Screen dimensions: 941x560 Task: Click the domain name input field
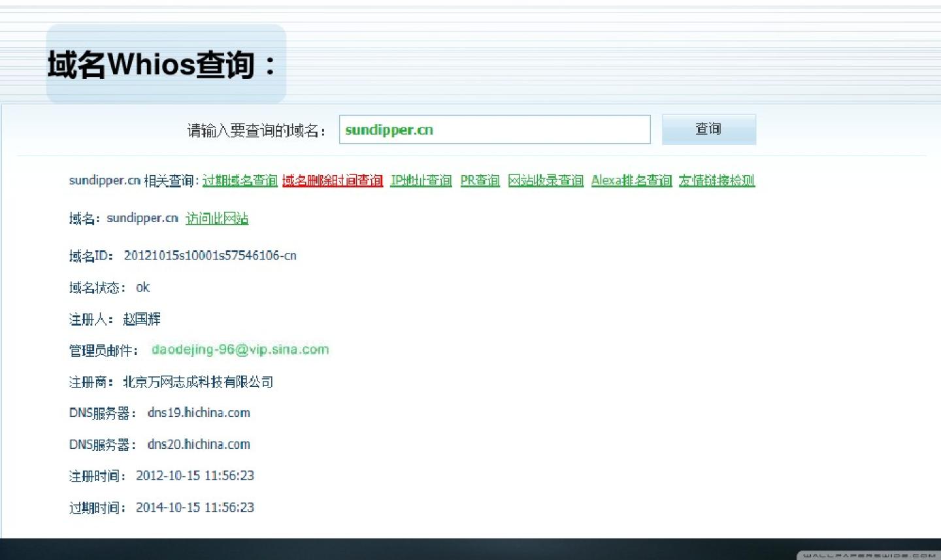click(494, 129)
